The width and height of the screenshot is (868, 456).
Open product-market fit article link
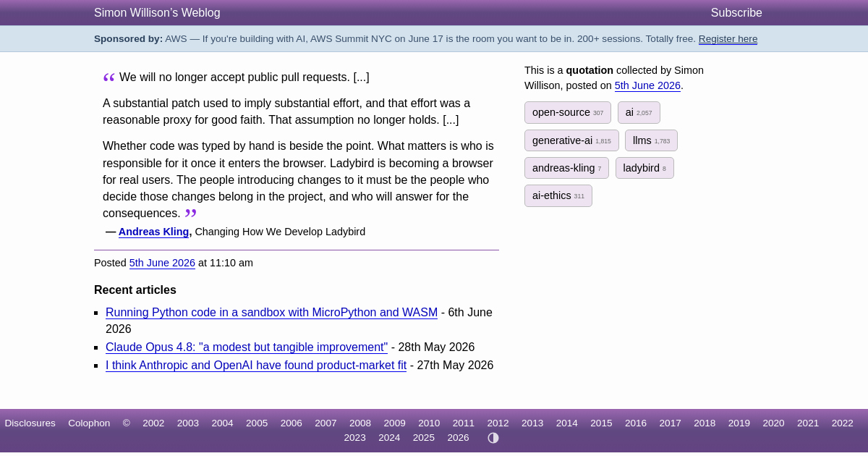pos(256,366)
